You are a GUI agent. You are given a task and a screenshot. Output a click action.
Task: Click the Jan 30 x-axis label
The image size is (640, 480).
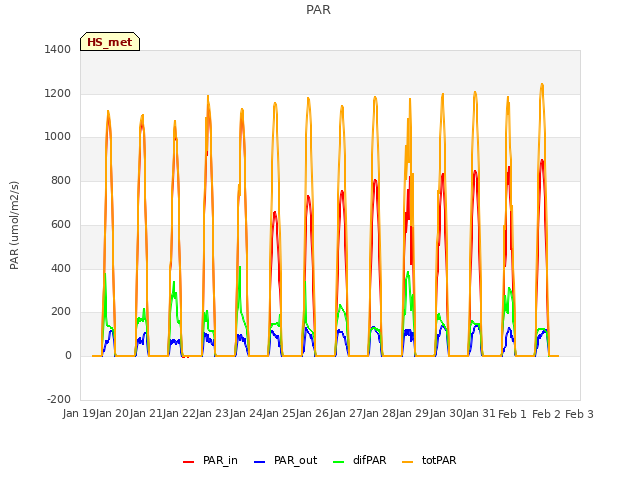pos(446,413)
